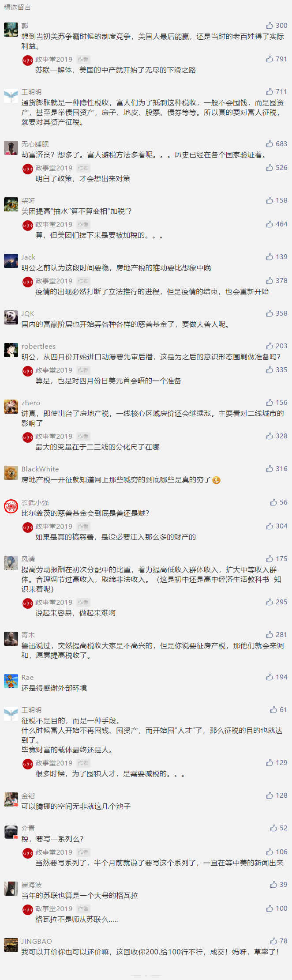Like 青木's comment with 281 likes
The image size is (292, 980).
pos(270,635)
